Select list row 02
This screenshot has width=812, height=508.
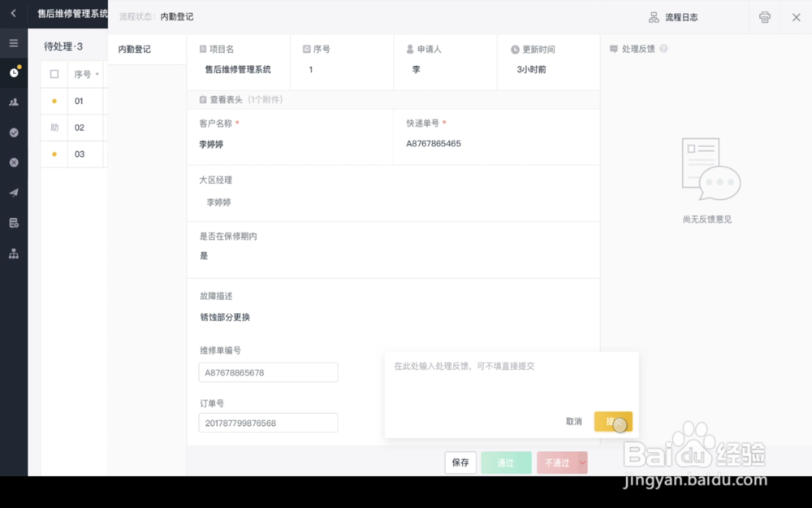pos(74,128)
